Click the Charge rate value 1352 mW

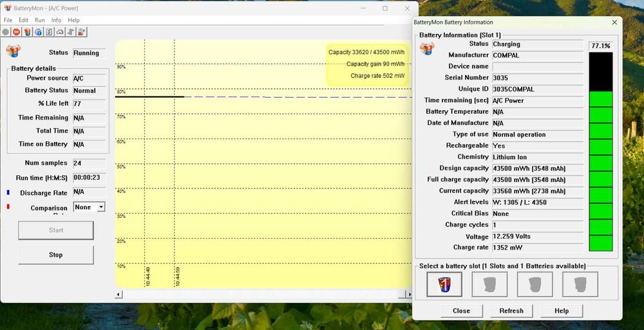(x=538, y=248)
